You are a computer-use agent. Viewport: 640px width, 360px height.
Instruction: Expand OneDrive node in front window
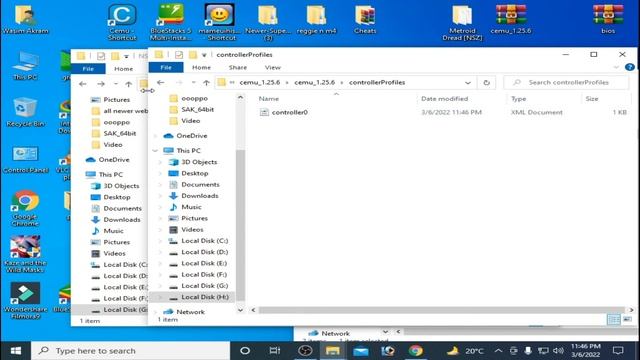tap(155, 136)
